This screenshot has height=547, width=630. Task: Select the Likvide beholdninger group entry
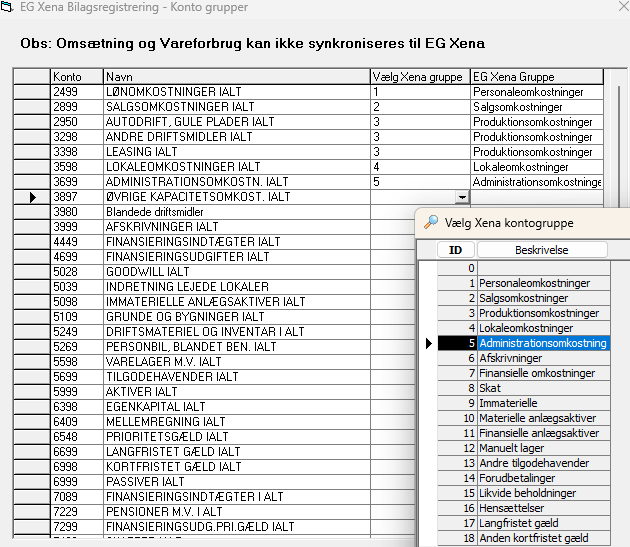tap(540, 493)
